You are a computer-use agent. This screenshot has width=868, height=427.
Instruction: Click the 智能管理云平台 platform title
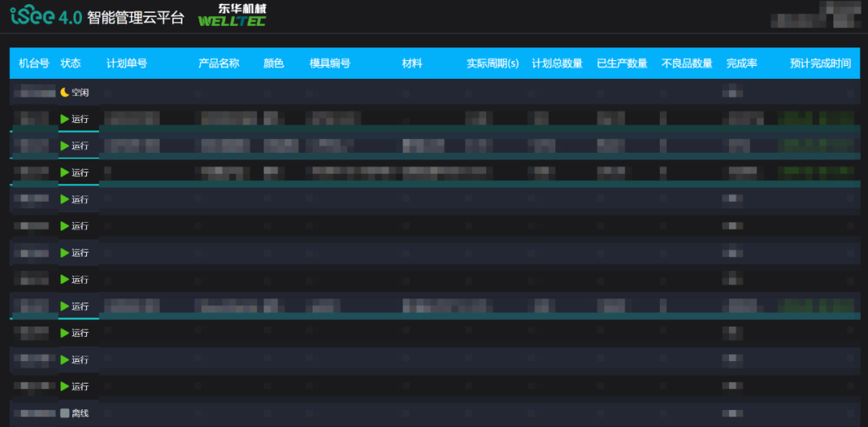136,17
